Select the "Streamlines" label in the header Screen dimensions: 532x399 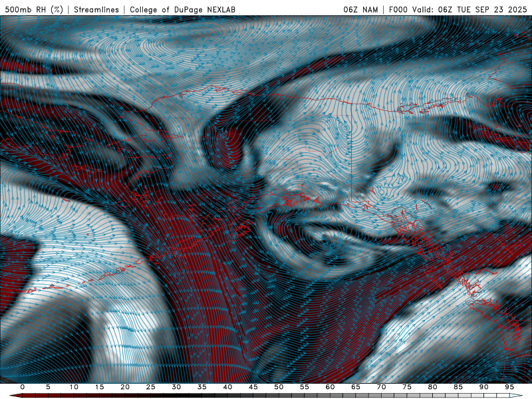(x=96, y=9)
